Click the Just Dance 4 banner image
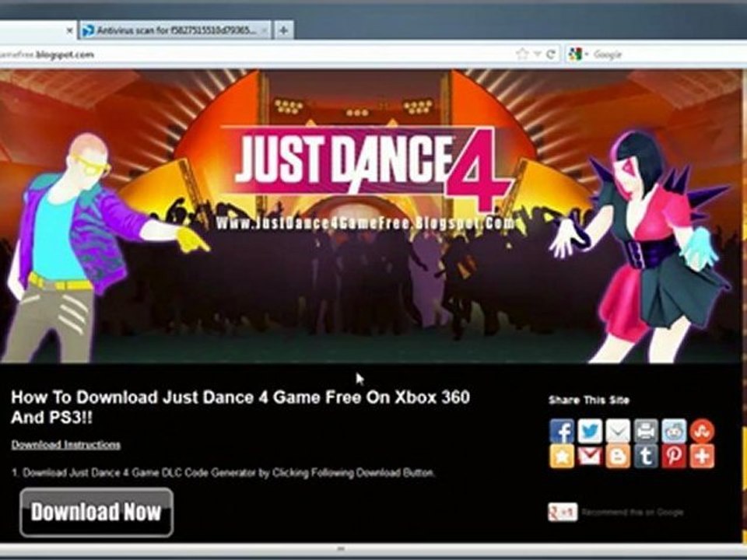The width and height of the screenshot is (747, 560). coord(370,217)
